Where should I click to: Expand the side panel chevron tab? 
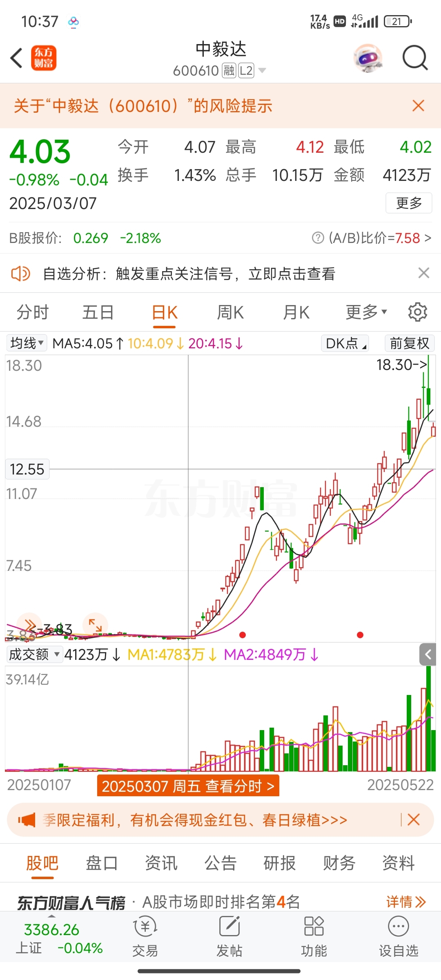click(428, 655)
